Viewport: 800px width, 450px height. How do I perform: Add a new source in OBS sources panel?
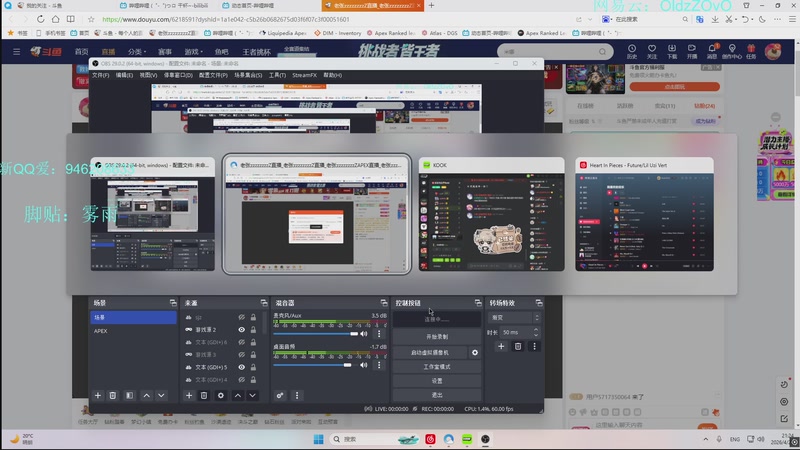tap(189, 395)
